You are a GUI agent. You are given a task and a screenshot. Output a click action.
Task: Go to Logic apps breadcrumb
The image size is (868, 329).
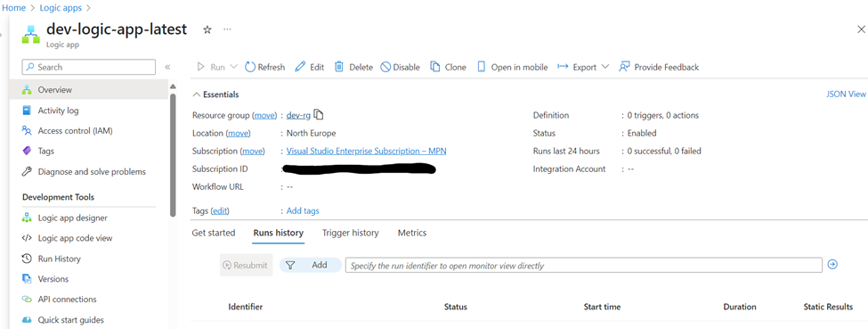pos(61,8)
